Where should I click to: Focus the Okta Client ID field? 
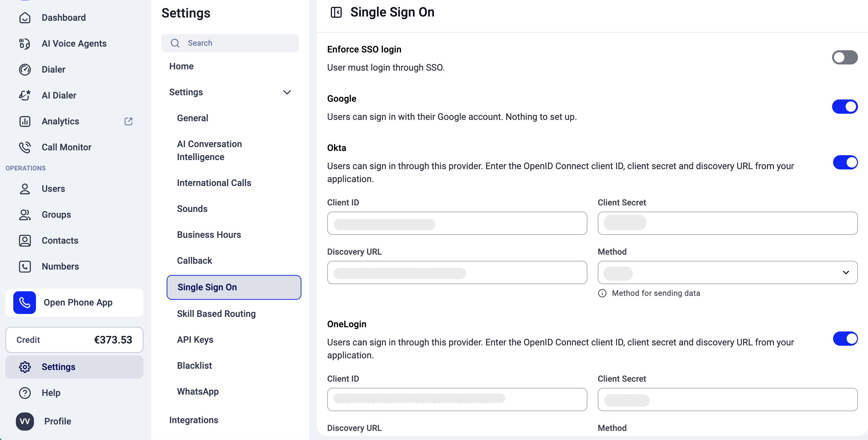(x=457, y=223)
